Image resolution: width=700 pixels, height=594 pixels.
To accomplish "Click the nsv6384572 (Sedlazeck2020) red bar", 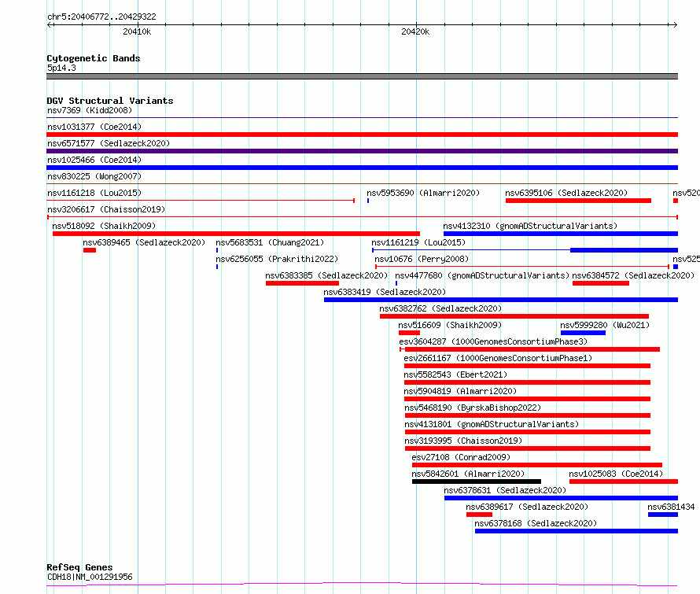I will [x=600, y=283].
